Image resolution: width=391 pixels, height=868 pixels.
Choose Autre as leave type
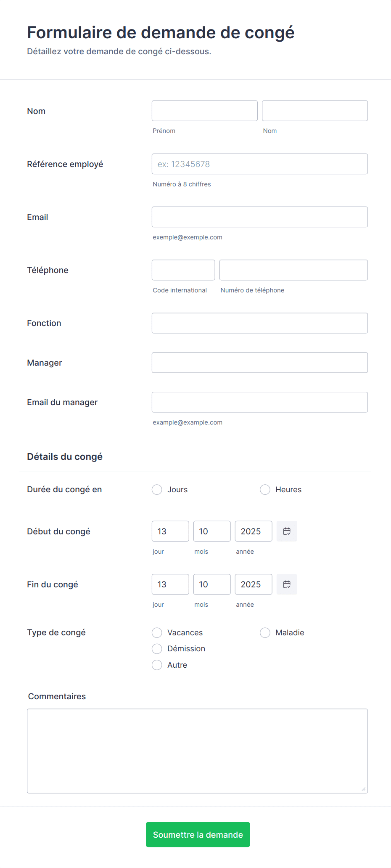point(157,665)
